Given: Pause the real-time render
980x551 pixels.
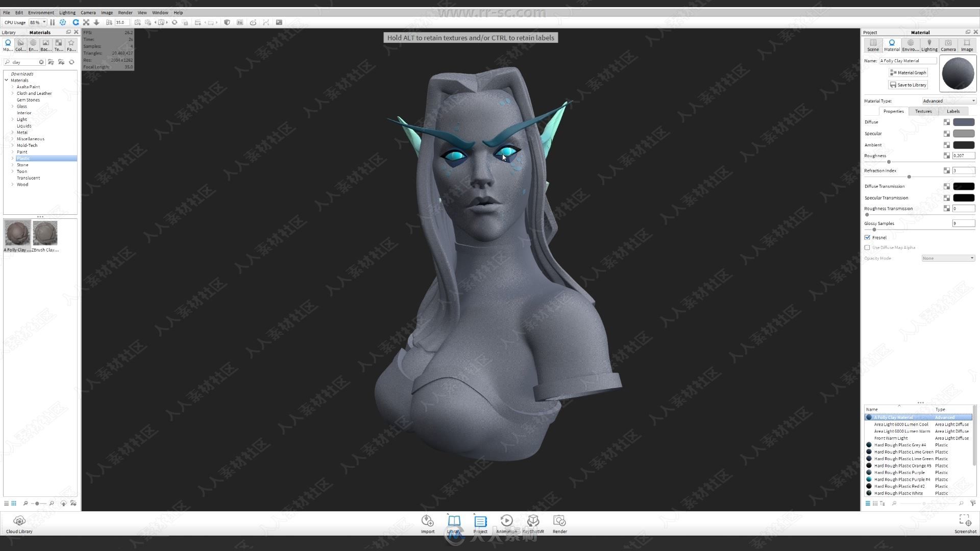Looking at the screenshot, I should click(52, 22).
